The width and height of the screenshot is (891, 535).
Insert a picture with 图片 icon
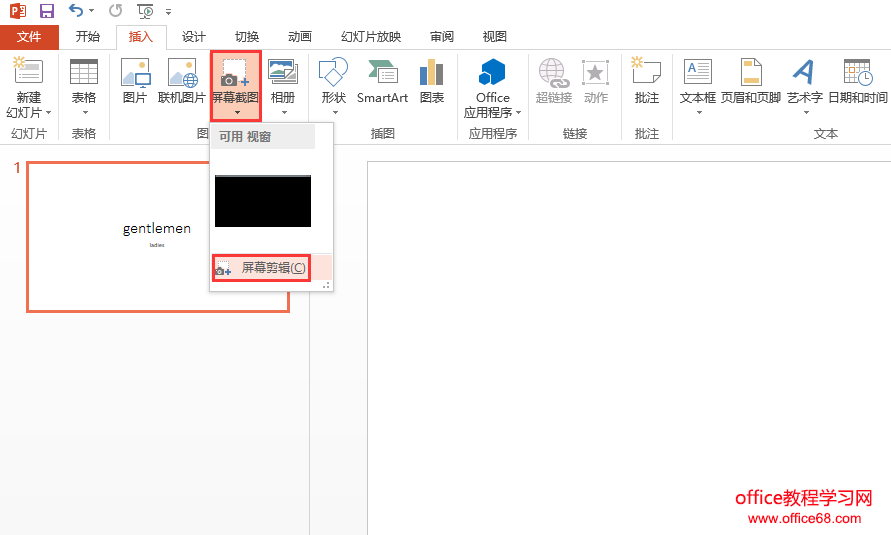135,80
